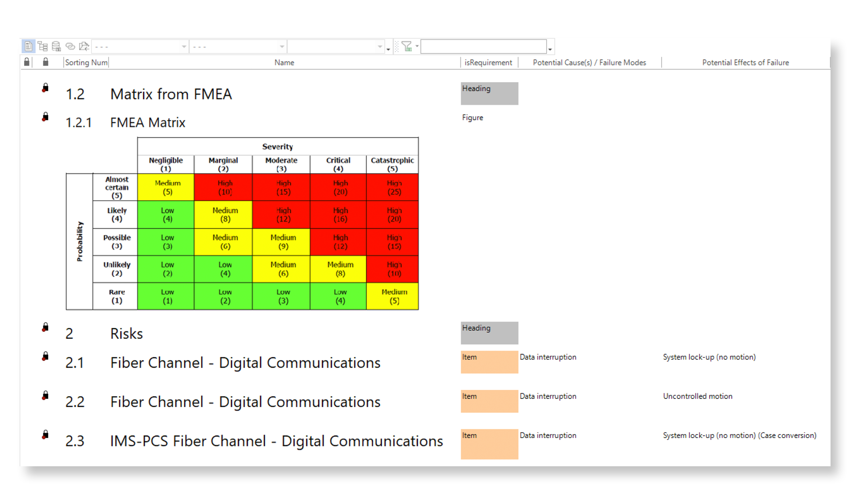This screenshot has width=850, height=504.
Task: Activate the green filter icon
Action: click(407, 46)
